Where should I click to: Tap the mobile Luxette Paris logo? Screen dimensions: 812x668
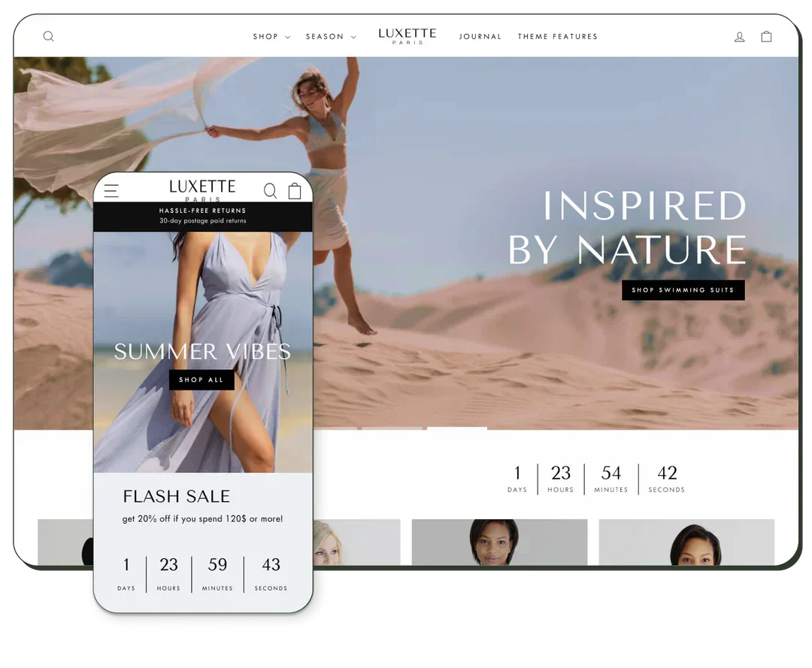pos(202,190)
